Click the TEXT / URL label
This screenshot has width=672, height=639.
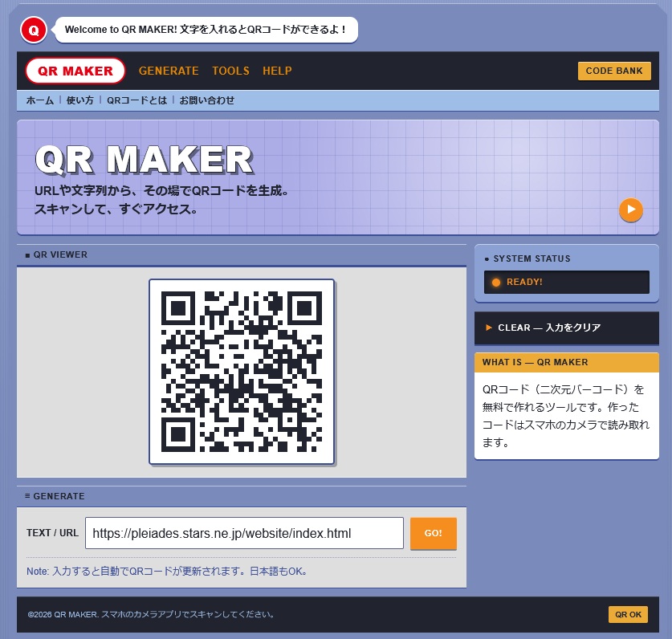(x=52, y=533)
